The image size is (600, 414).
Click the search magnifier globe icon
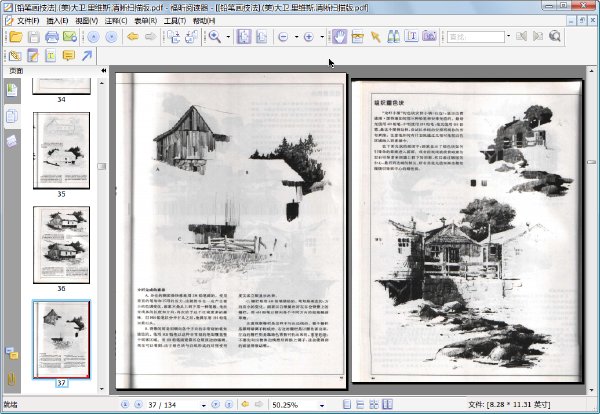(x=554, y=36)
